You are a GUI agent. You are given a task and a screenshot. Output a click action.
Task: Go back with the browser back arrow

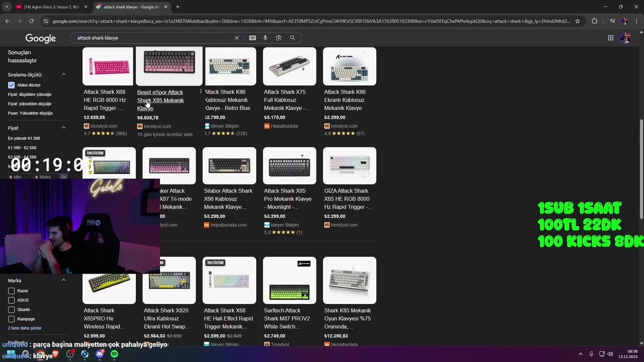[8, 21]
